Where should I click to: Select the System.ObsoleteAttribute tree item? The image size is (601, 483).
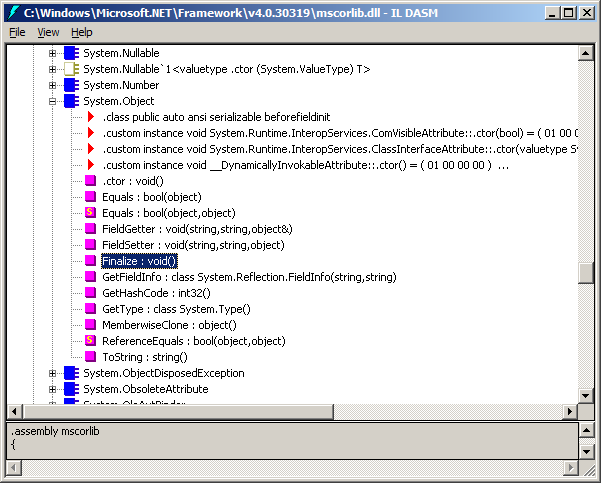[146, 389]
